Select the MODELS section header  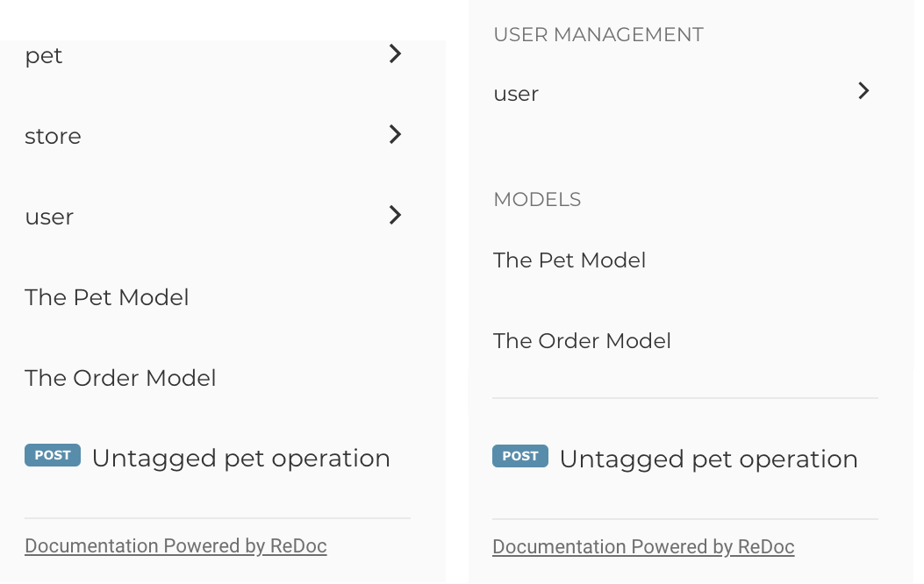tap(537, 199)
